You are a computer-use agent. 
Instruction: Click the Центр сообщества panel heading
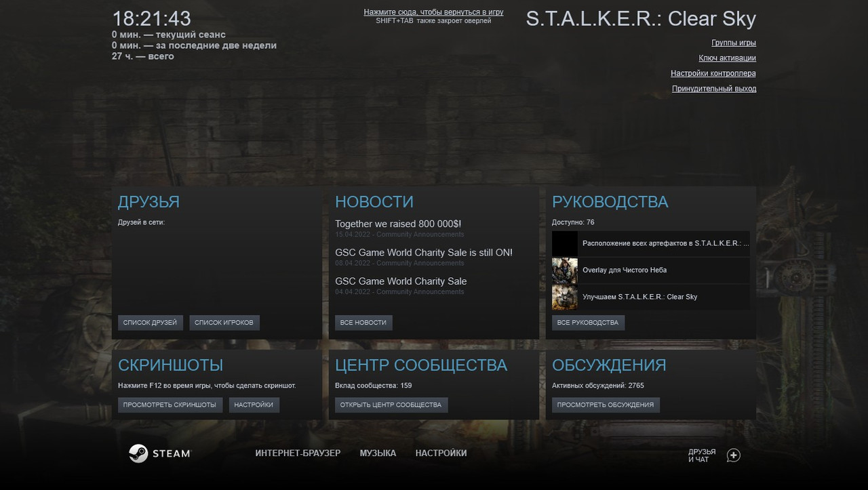[x=421, y=365]
